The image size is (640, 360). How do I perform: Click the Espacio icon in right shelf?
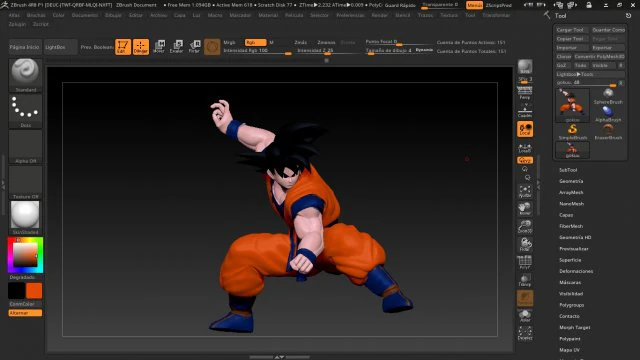click(x=525, y=333)
